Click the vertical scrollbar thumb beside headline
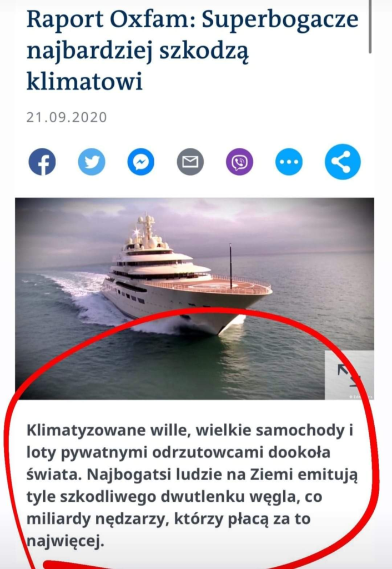Viewport: 392px width, 569px height. point(370,27)
